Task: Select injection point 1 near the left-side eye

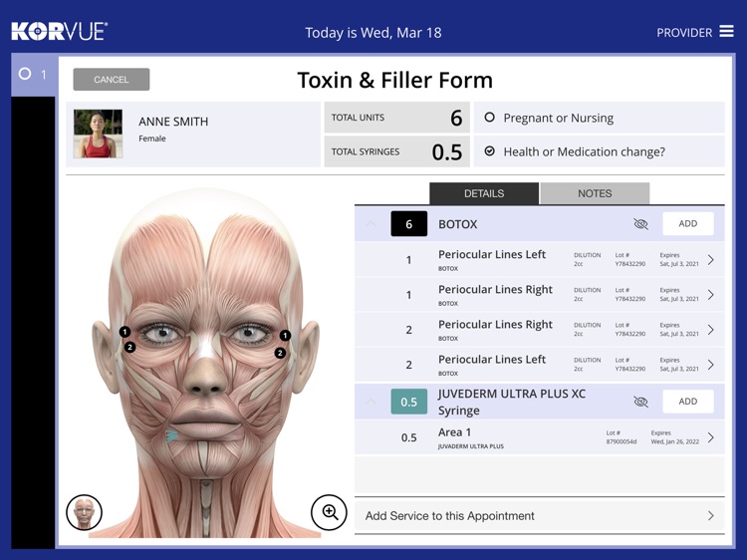Action: point(124,332)
